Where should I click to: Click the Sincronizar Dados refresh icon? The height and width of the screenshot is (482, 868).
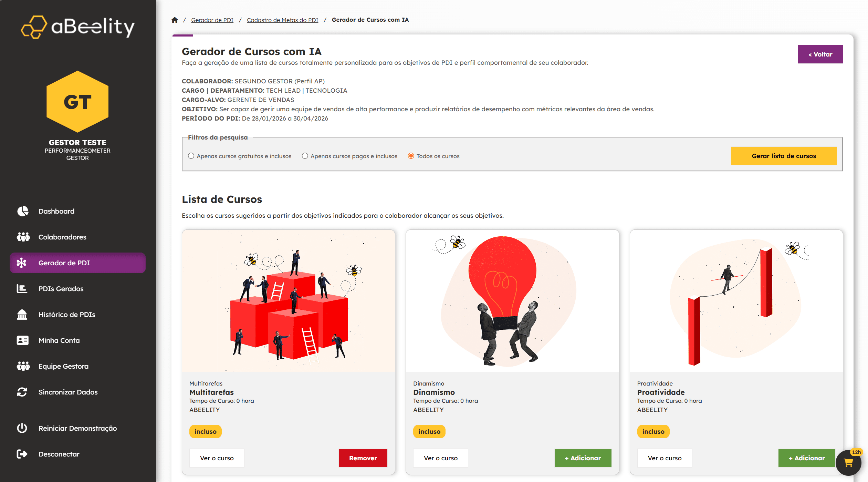click(22, 392)
